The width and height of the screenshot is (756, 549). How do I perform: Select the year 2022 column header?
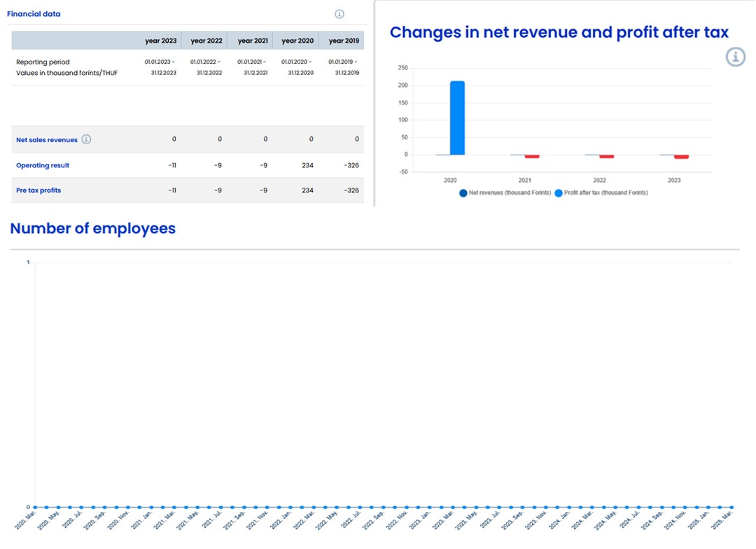point(206,41)
